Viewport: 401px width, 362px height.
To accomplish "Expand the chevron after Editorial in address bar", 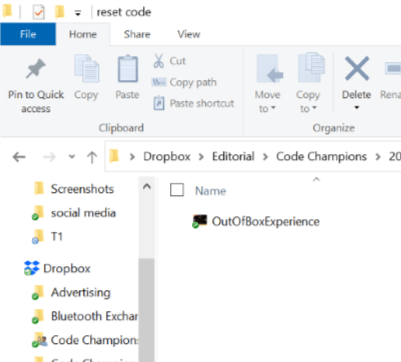I will (265, 157).
